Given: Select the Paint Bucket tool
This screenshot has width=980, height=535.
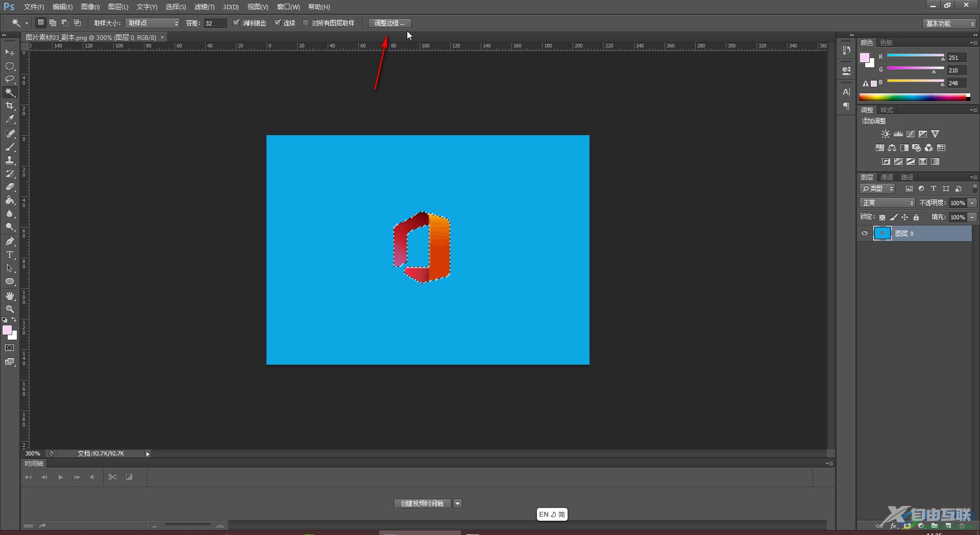Looking at the screenshot, I should point(10,200).
